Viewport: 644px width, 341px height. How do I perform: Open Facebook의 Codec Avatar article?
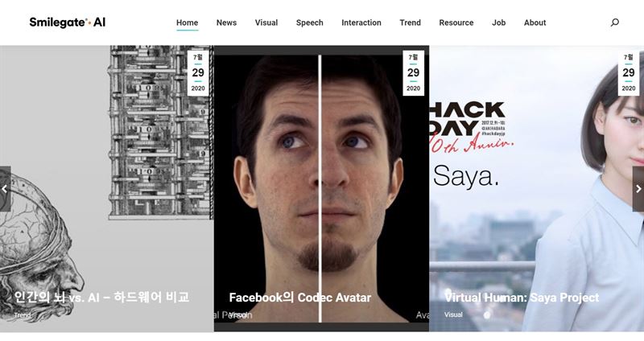(x=299, y=297)
